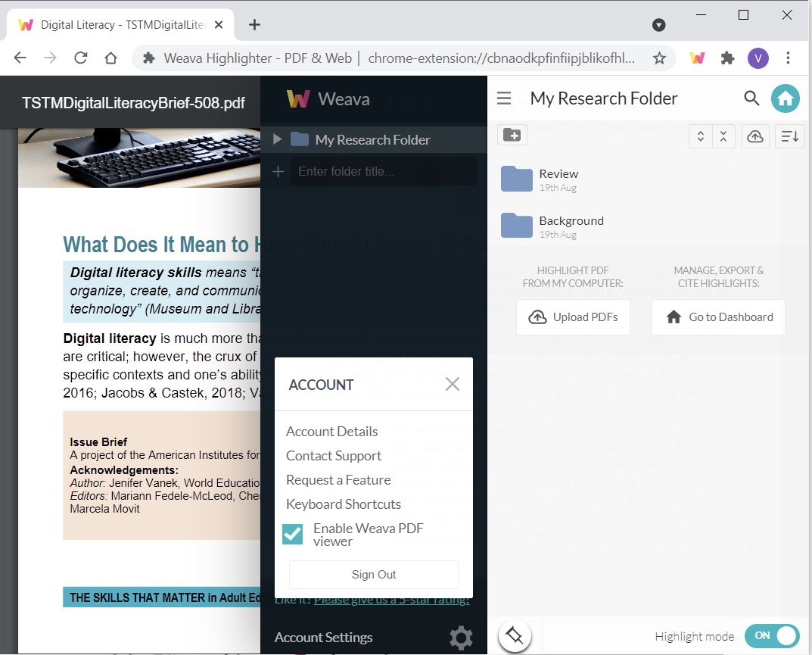Click the TSTMDigitalLiteracyBrief-508.pdf title

tap(133, 102)
